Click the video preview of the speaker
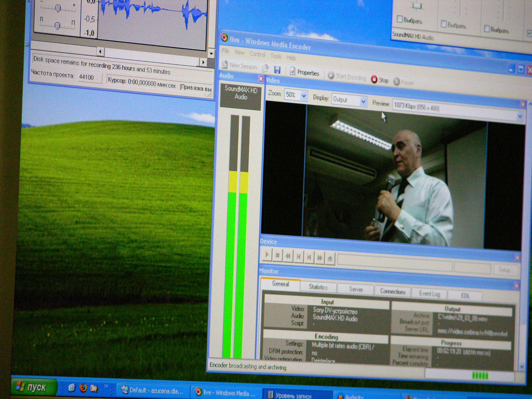532x399 pixels. pyautogui.click(x=394, y=177)
